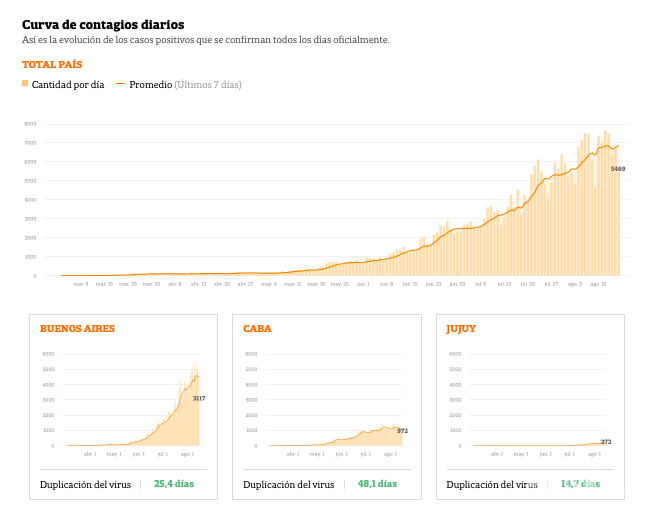The image size is (657, 506).
Task: Click the 'mar 9' date on main chart axis
Action: pyautogui.click(x=81, y=284)
